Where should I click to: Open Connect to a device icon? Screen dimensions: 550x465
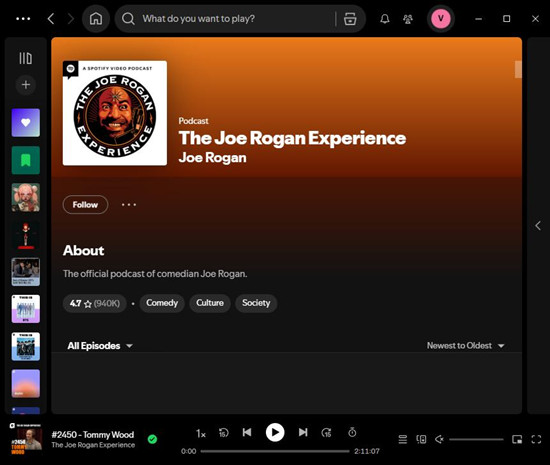(x=421, y=439)
